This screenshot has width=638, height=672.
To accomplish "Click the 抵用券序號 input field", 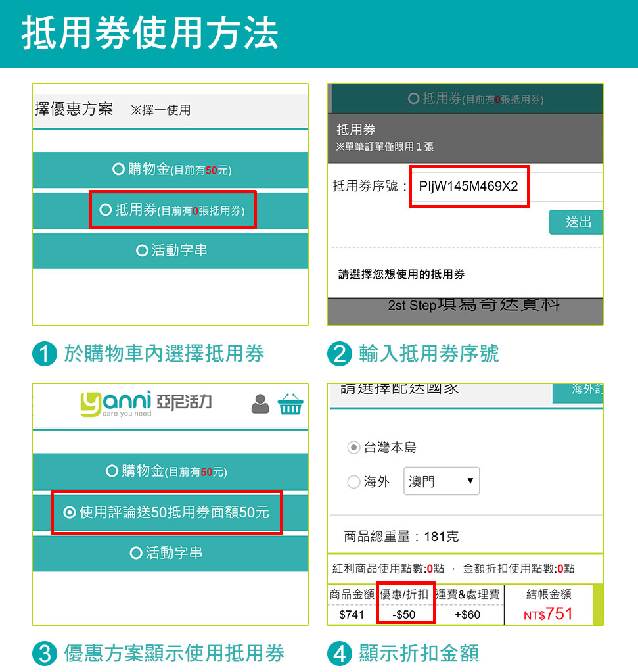I will (x=506, y=187).
